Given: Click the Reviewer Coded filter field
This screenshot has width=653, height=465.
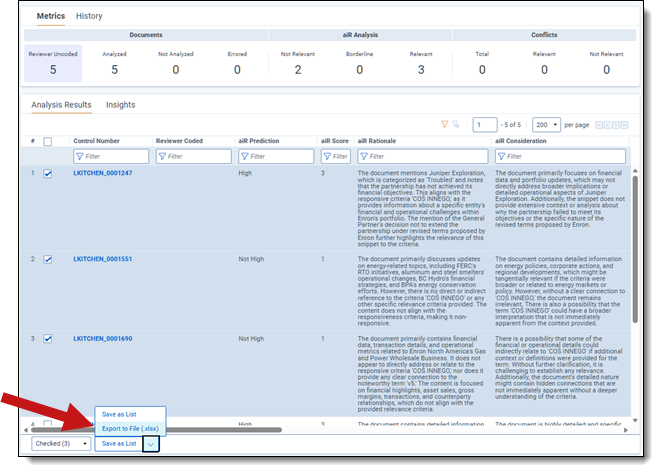Looking at the screenshot, I should point(194,157).
